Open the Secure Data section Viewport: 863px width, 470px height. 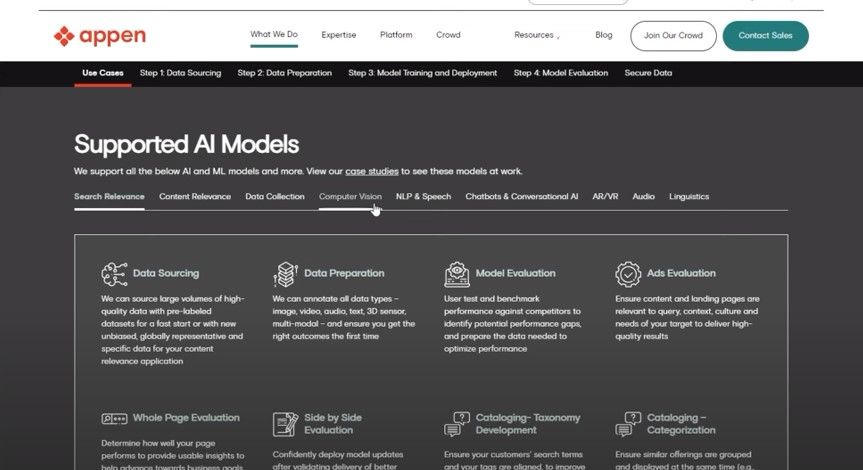pyautogui.click(x=648, y=73)
